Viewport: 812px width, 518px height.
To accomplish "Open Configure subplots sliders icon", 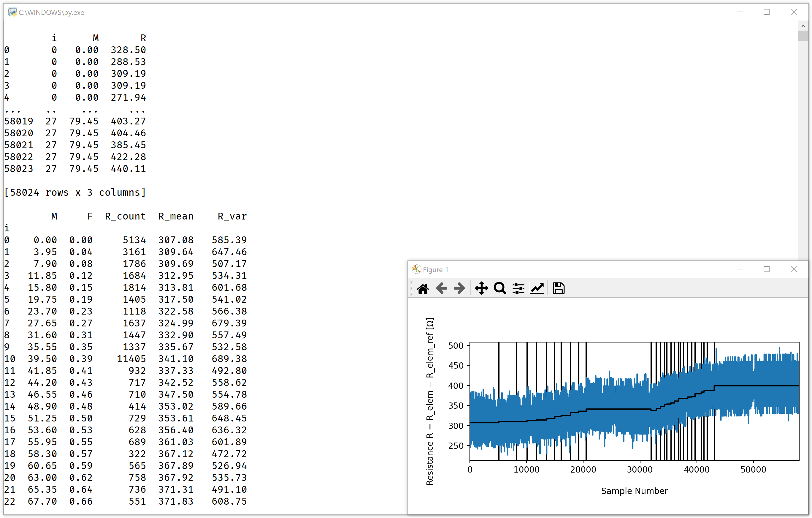I will click(x=518, y=288).
